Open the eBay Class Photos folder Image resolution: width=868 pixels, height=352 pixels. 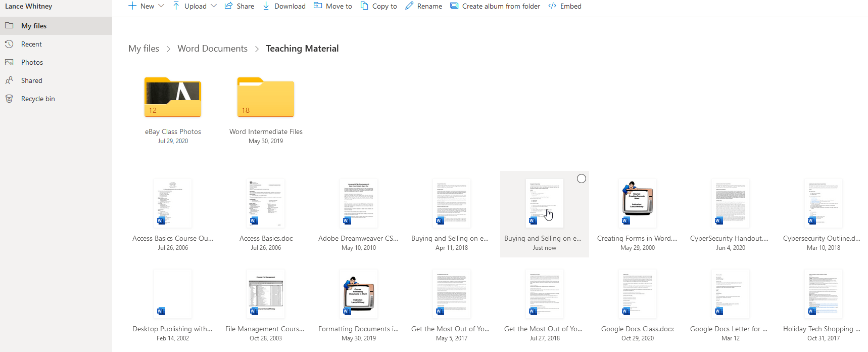173,98
